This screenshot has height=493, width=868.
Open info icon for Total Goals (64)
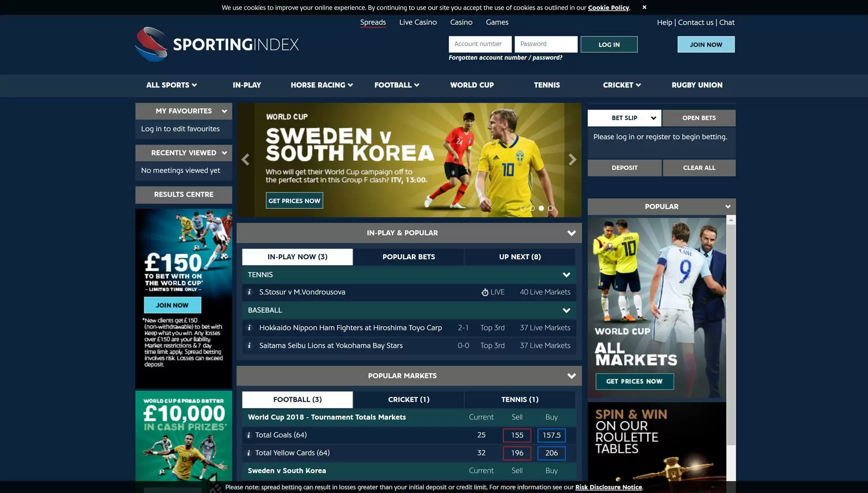pos(249,435)
